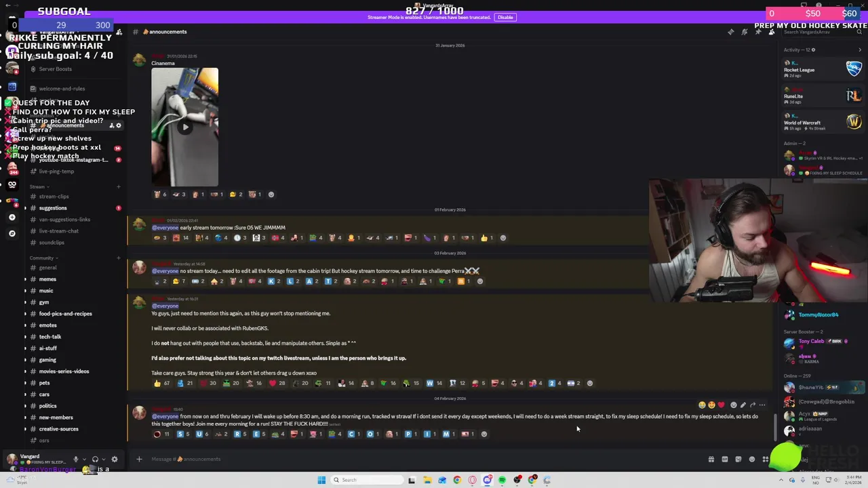Open soundclips channel
Viewport: 868px width, 488px height.
coord(52,243)
